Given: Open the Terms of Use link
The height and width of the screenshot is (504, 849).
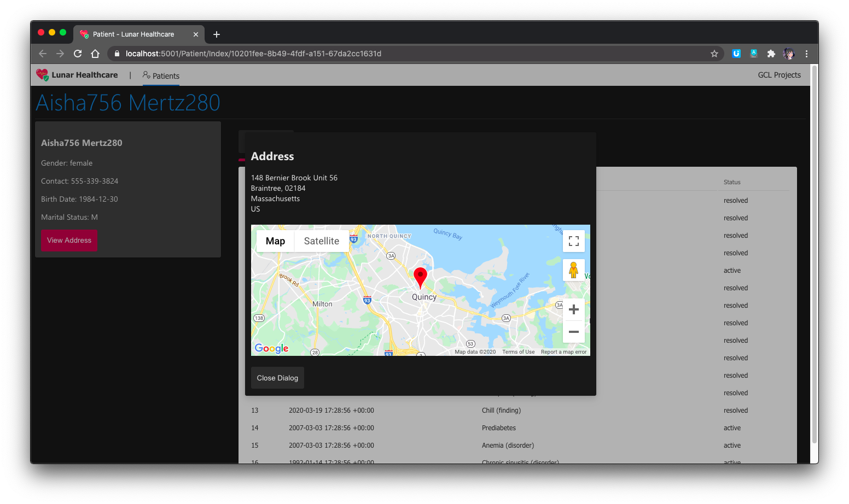Looking at the screenshot, I should point(517,351).
